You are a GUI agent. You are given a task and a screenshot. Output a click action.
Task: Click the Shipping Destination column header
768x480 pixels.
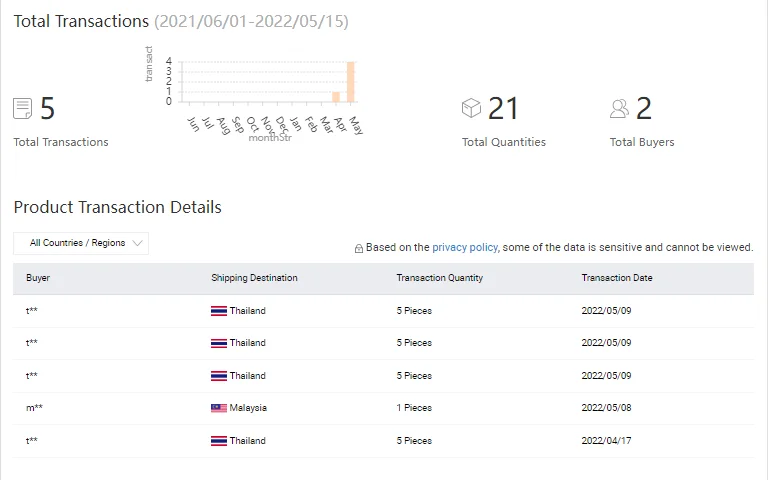pos(254,278)
